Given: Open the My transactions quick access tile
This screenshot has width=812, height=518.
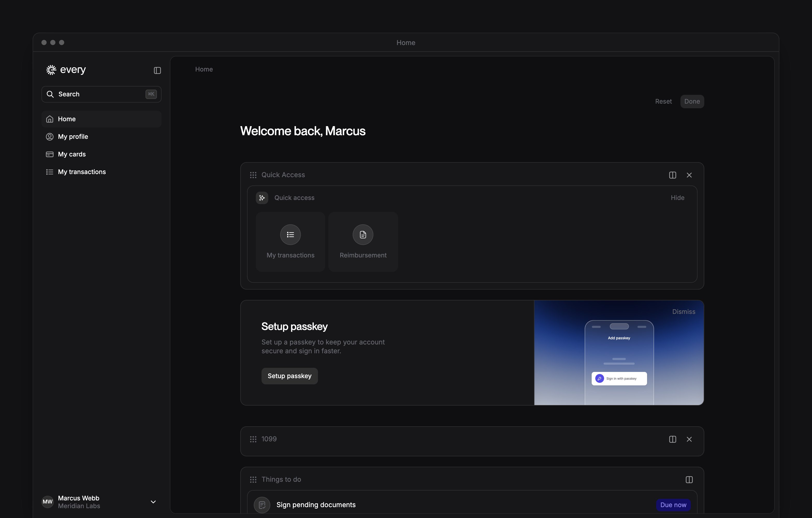Looking at the screenshot, I should coord(290,242).
